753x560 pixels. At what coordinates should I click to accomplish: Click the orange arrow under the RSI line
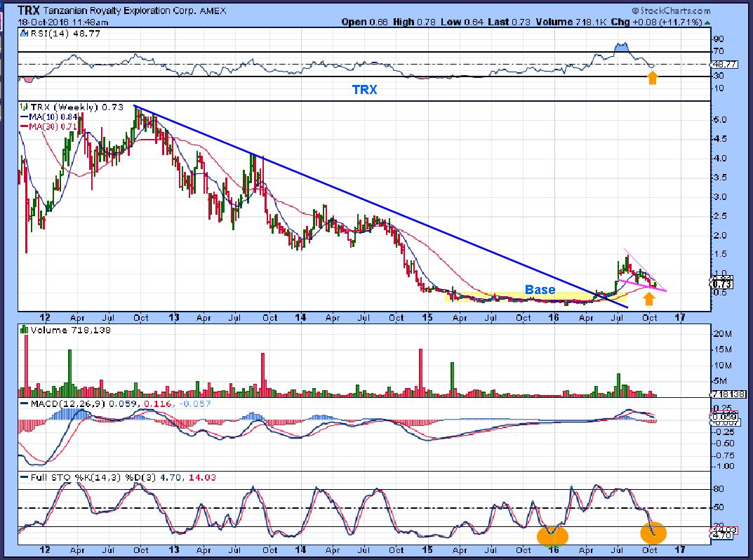[652, 78]
